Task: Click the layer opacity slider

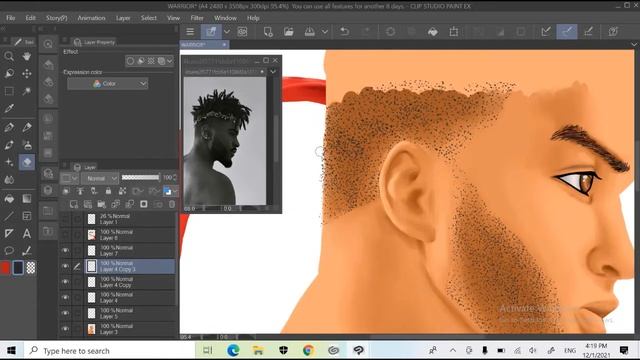Action: (x=140, y=178)
